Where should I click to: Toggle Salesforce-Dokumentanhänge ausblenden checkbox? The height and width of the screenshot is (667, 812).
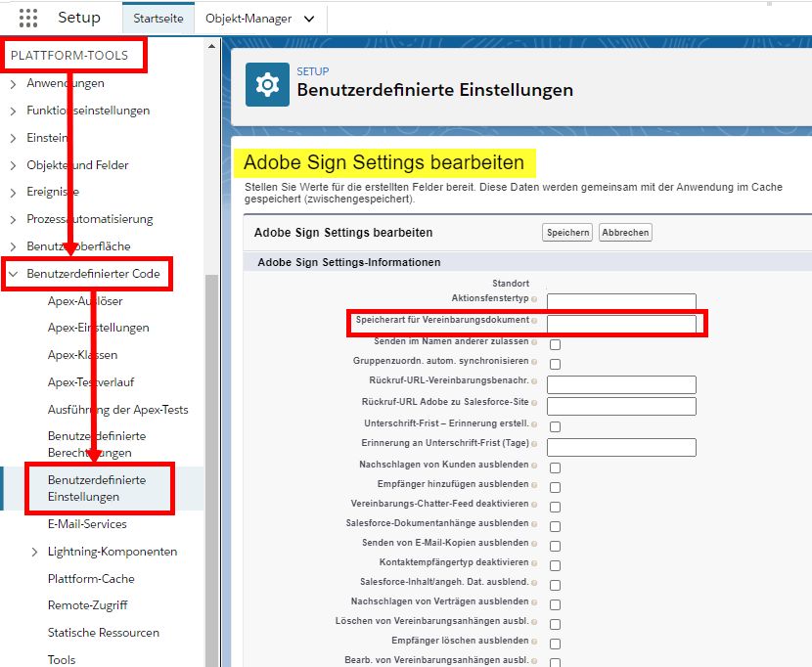(x=555, y=527)
